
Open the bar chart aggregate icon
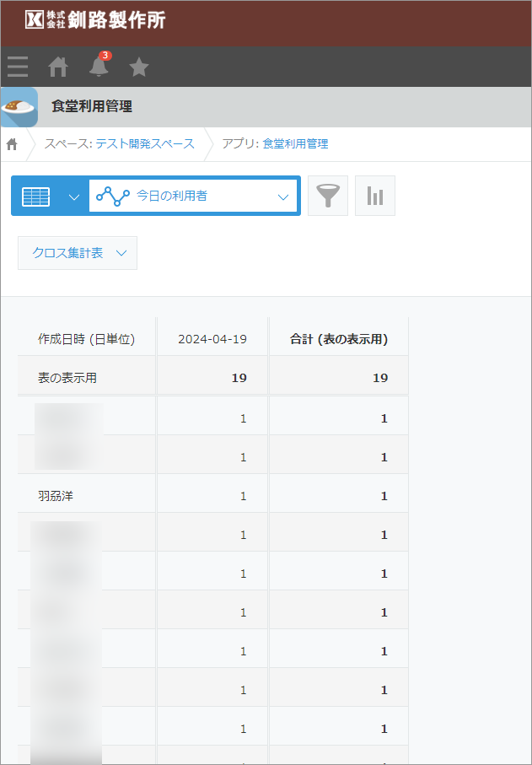pos(374,197)
